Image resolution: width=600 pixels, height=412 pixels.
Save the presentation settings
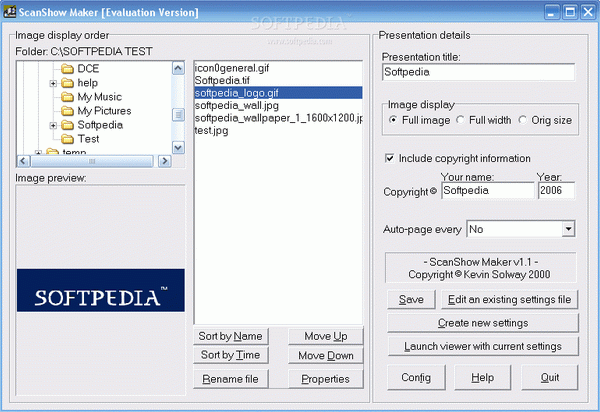point(411,300)
